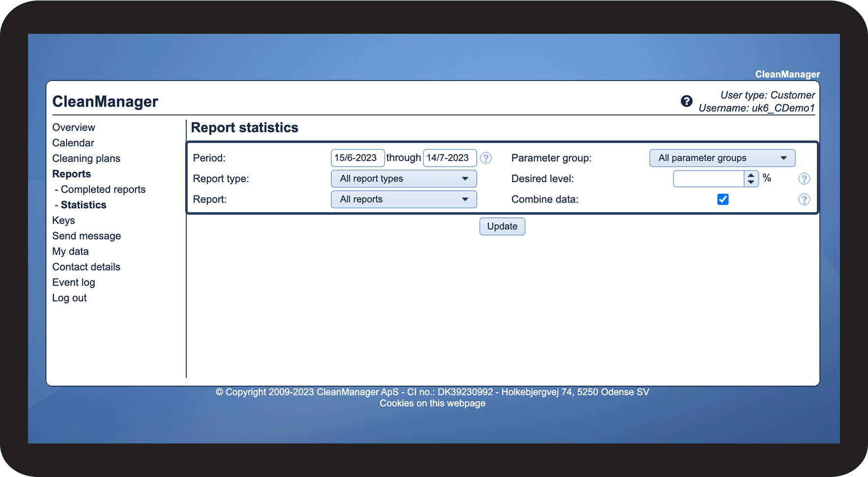
Task: Click the period start date field
Action: [x=357, y=158]
